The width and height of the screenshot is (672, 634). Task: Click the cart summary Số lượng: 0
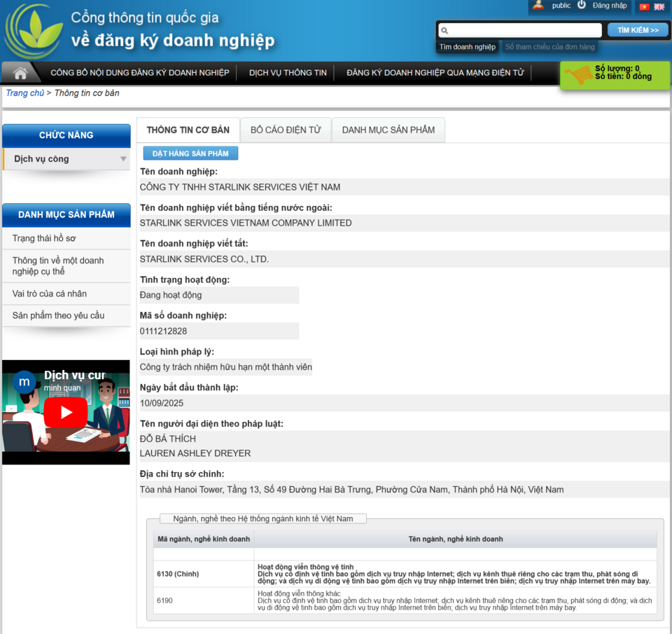point(617,68)
